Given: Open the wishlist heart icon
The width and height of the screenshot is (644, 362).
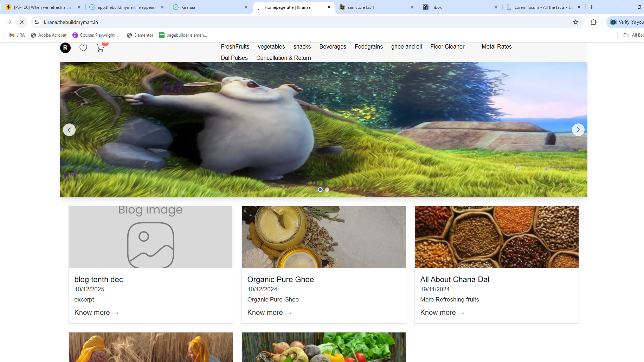Looking at the screenshot, I should 83,48.
